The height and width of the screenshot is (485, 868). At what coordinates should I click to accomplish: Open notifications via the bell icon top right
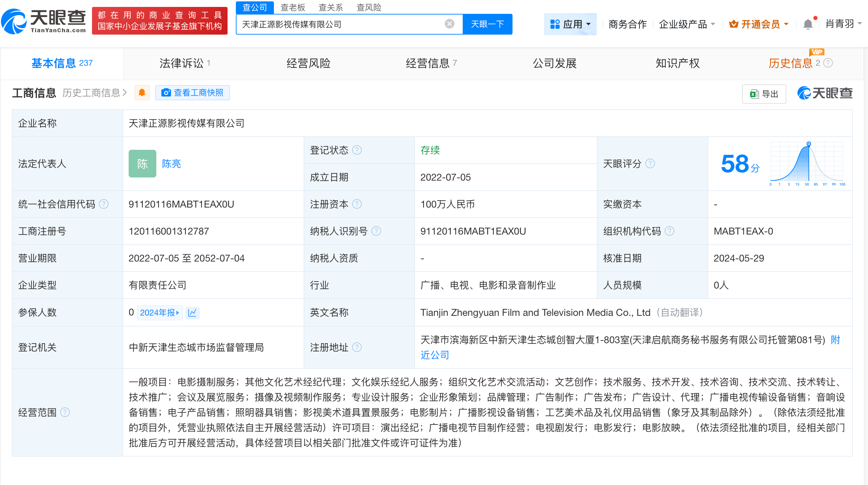tap(808, 24)
